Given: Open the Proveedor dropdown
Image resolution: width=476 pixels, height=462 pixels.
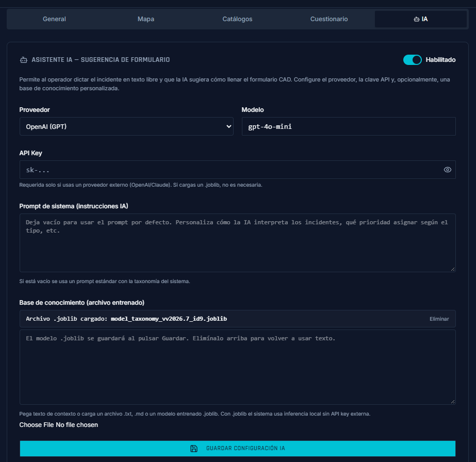Looking at the screenshot, I should pos(126,126).
